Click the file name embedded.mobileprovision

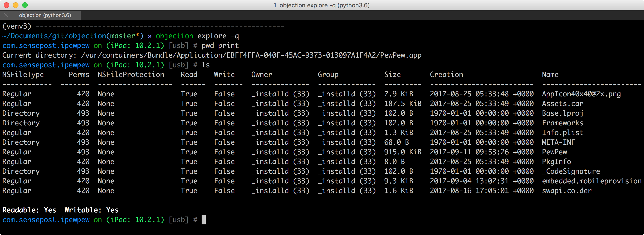tap(591, 181)
